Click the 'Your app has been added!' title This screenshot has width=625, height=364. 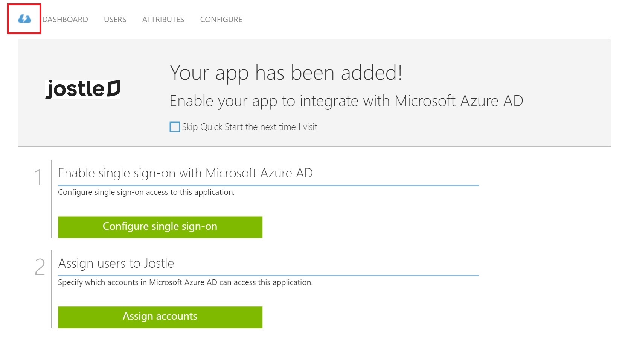[286, 73]
